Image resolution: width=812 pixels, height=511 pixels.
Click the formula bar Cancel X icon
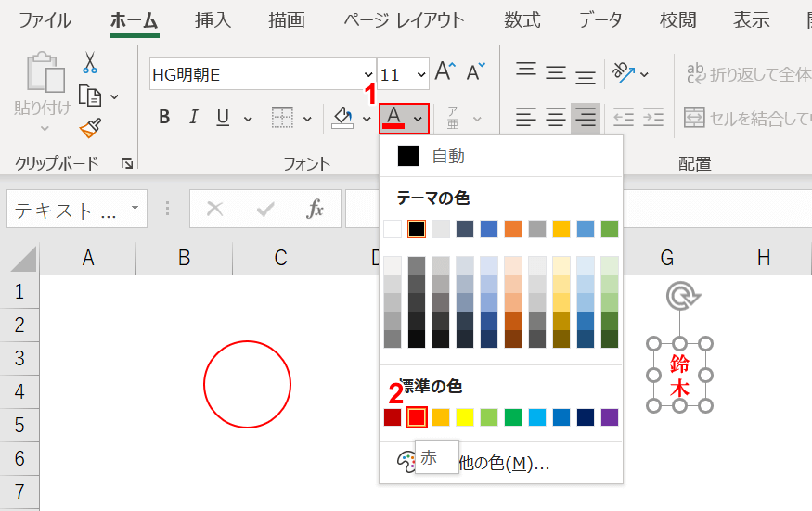coord(214,210)
